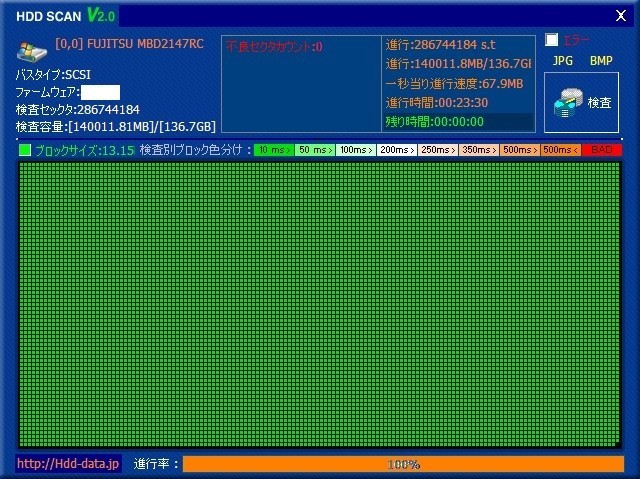Click the ファームウェア: label
This screenshot has height=479, width=640.
pos(47,92)
